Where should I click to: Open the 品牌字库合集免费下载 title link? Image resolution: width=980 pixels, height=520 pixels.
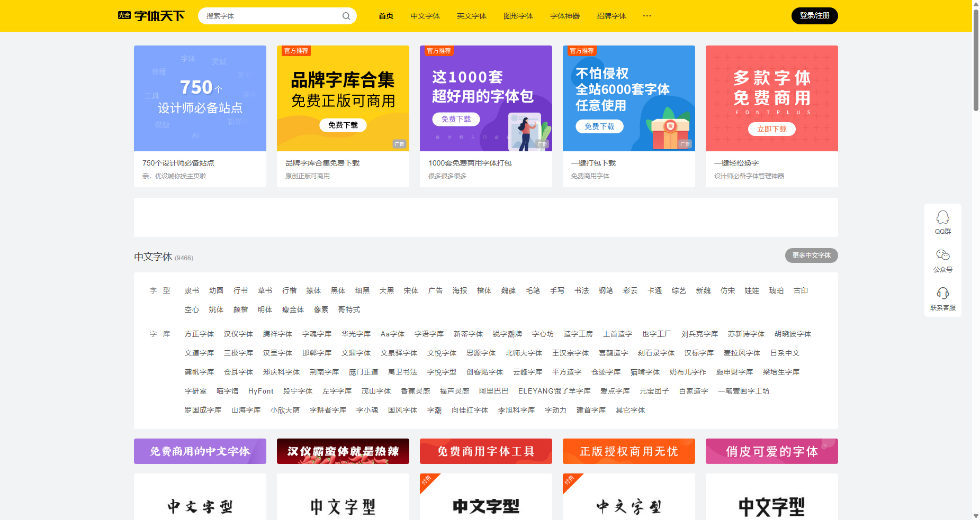click(x=322, y=163)
